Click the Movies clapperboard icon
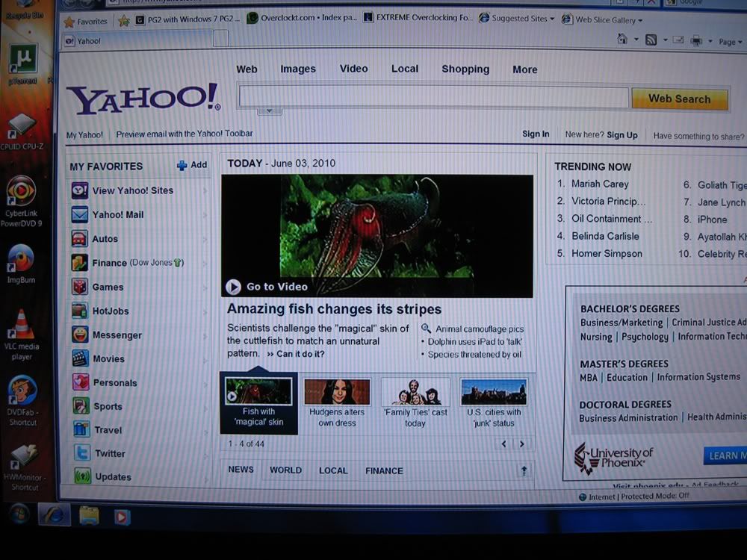 pyautogui.click(x=81, y=358)
